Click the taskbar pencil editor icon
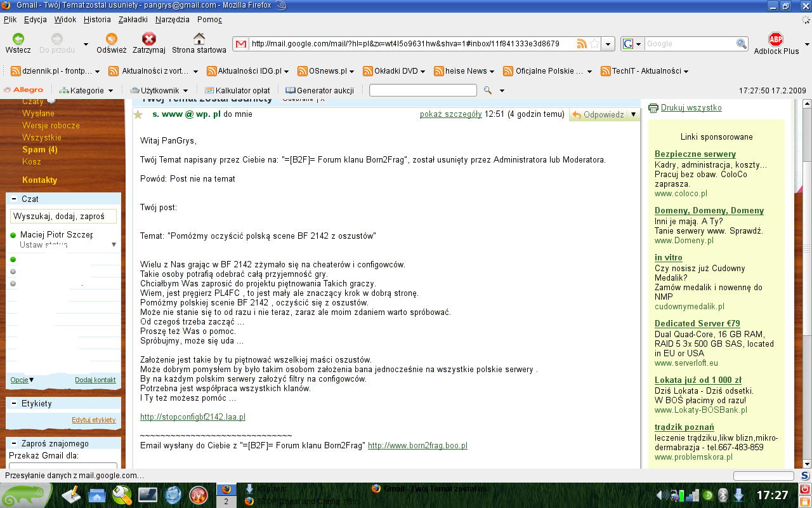 [x=71, y=495]
